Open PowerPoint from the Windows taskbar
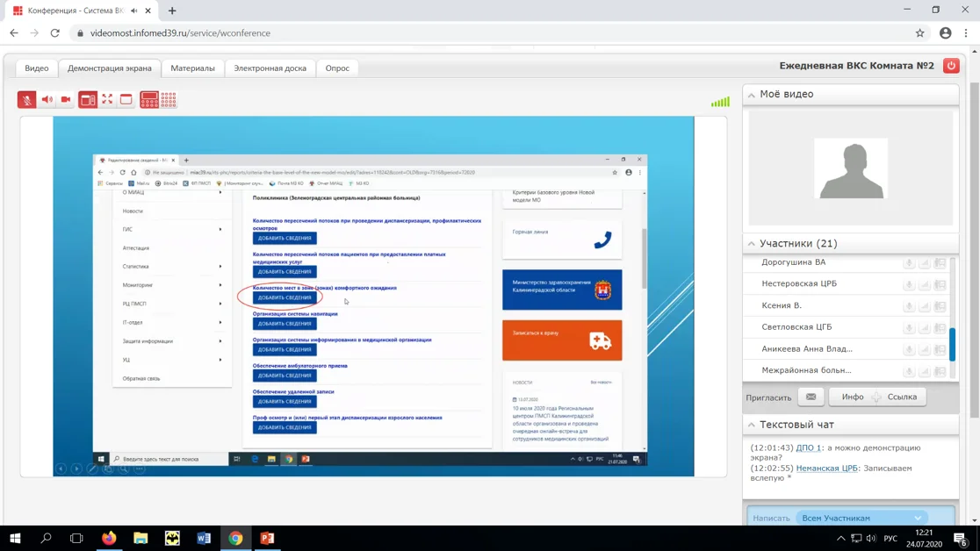The width and height of the screenshot is (980, 551). pyautogui.click(x=267, y=538)
